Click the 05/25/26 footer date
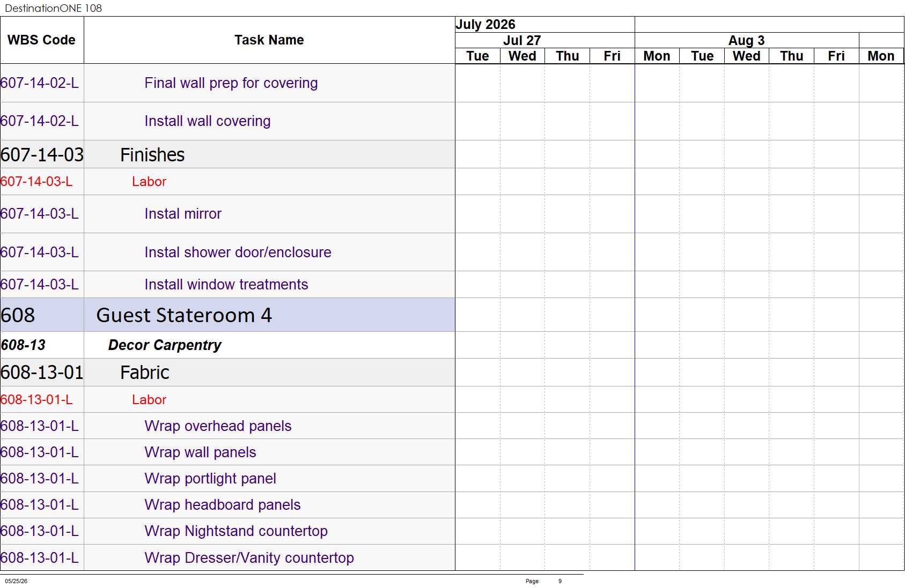Viewport: 905px width, 588px height. click(16, 581)
